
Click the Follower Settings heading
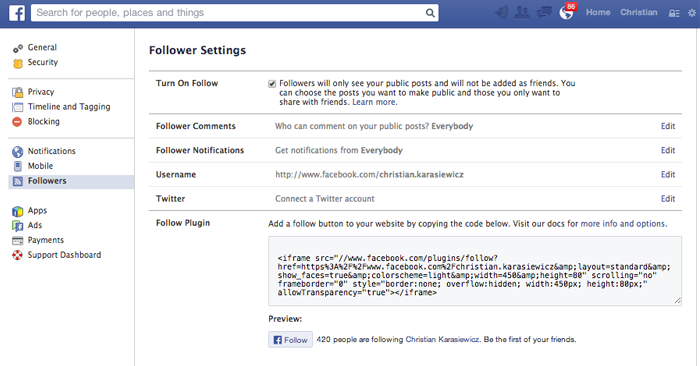coord(197,50)
